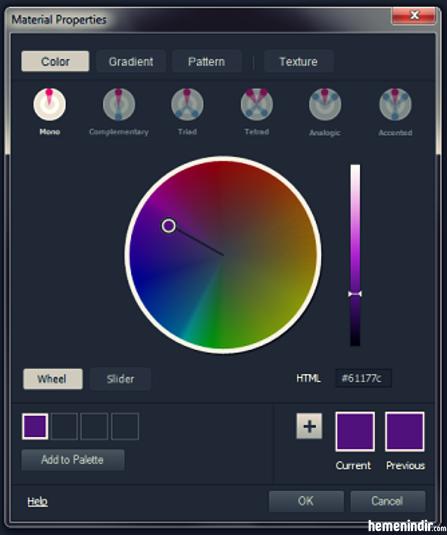
Task: Confirm with the OK button
Action: pos(306,501)
